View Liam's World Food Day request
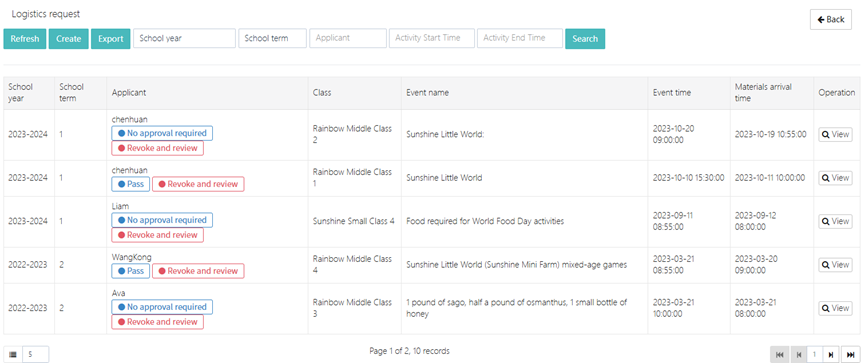This screenshot has height=363, width=865. point(835,221)
